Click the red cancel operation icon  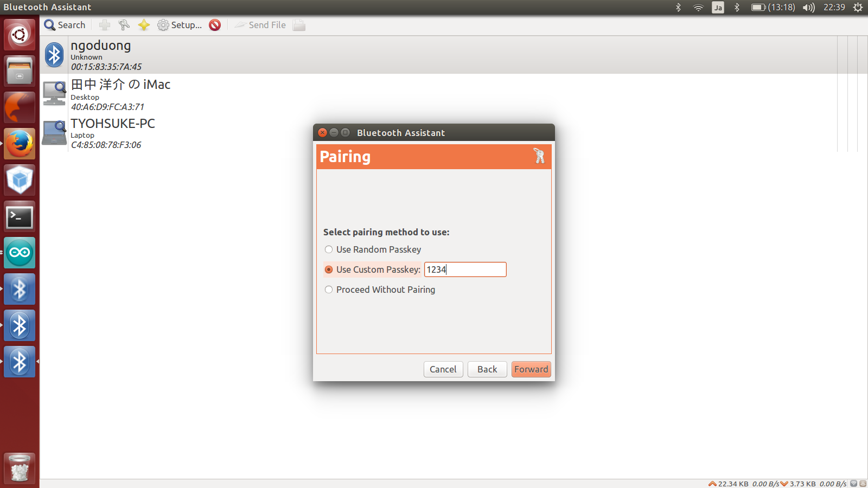(x=215, y=25)
